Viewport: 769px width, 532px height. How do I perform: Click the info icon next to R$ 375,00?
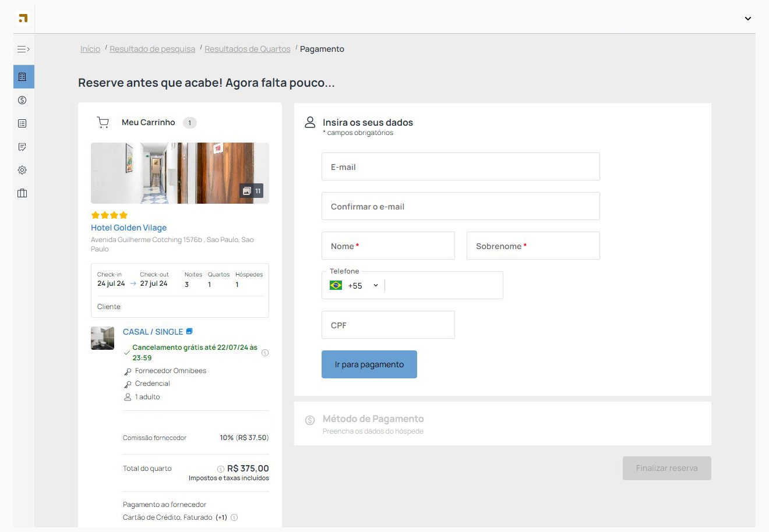click(x=221, y=469)
